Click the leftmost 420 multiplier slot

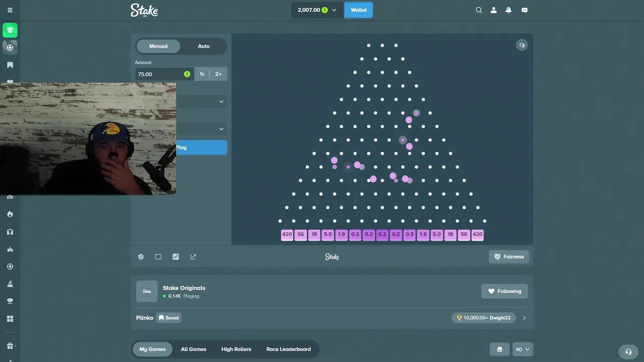click(287, 234)
